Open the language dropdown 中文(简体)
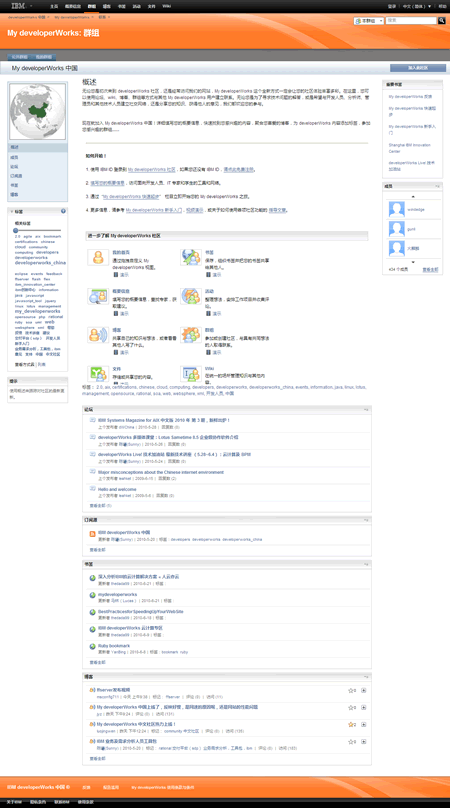The image size is (450, 808). pyautogui.click(x=416, y=7)
